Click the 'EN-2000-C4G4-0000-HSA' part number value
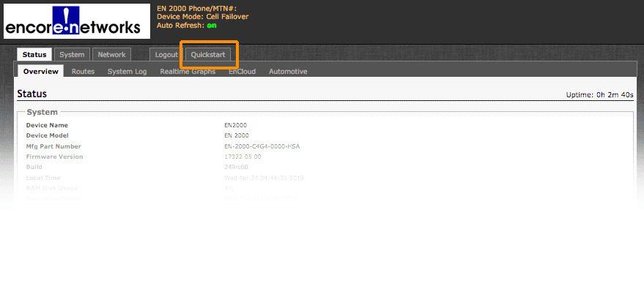Image resolution: width=644 pixels, height=289 pixels. pyautogui.click(x=262, y=146)
